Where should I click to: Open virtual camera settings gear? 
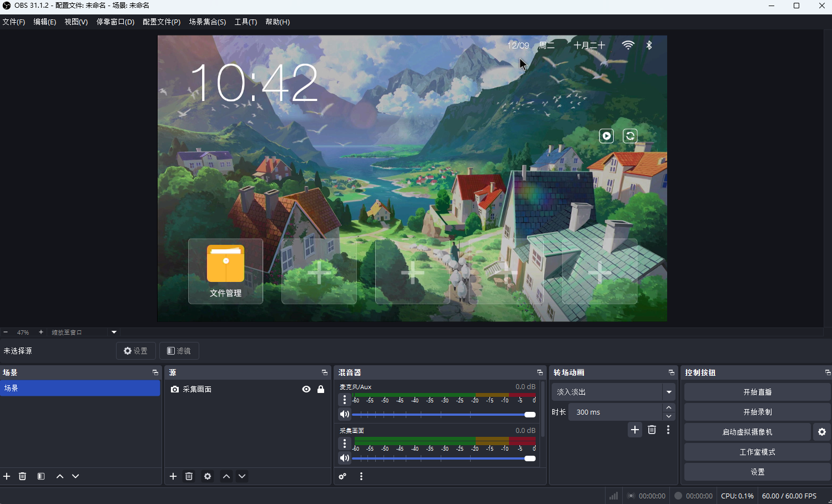tap(821, 431)
